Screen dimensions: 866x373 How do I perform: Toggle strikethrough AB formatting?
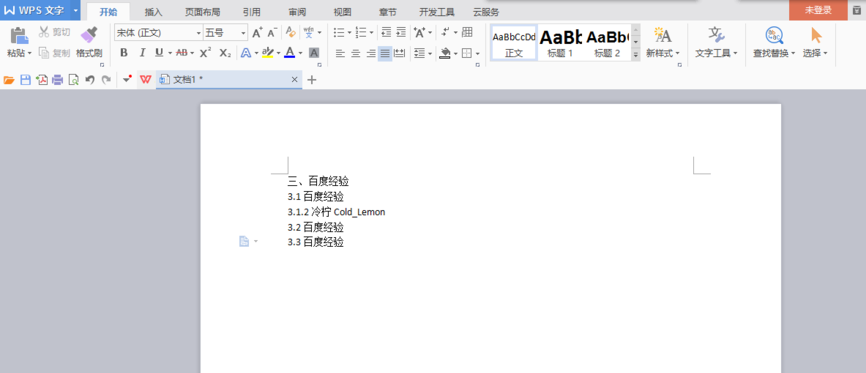point(181,53)
